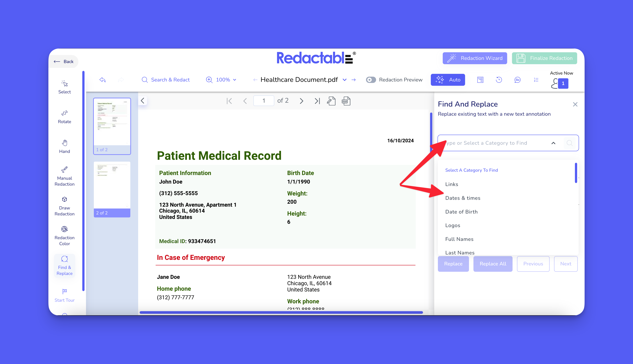The width and height of the screenshot is (633, 364).
Task: Pick the Draw Redaction tool
Action: point(64,206)
